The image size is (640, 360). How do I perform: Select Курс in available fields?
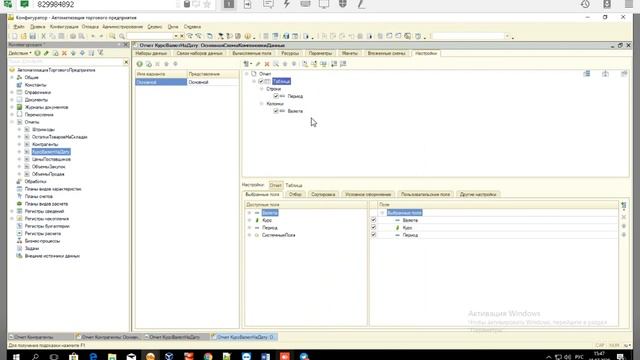click(267, 220)
